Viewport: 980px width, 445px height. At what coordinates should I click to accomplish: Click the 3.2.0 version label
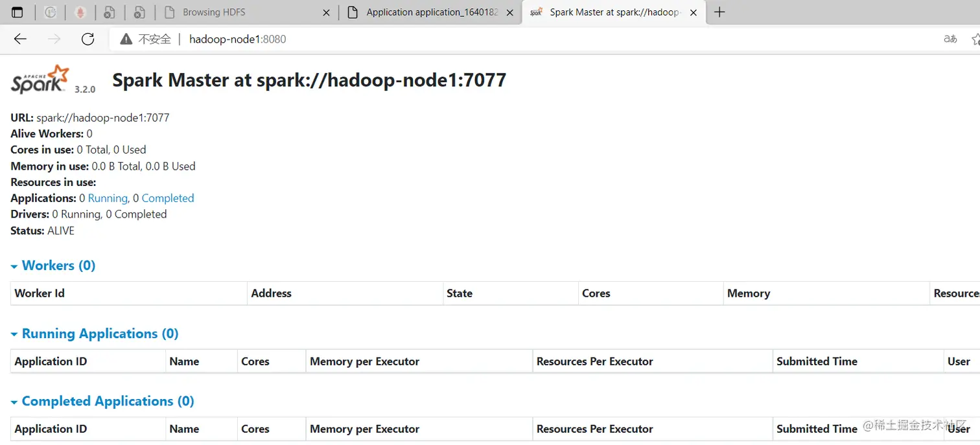pos(85,89)
